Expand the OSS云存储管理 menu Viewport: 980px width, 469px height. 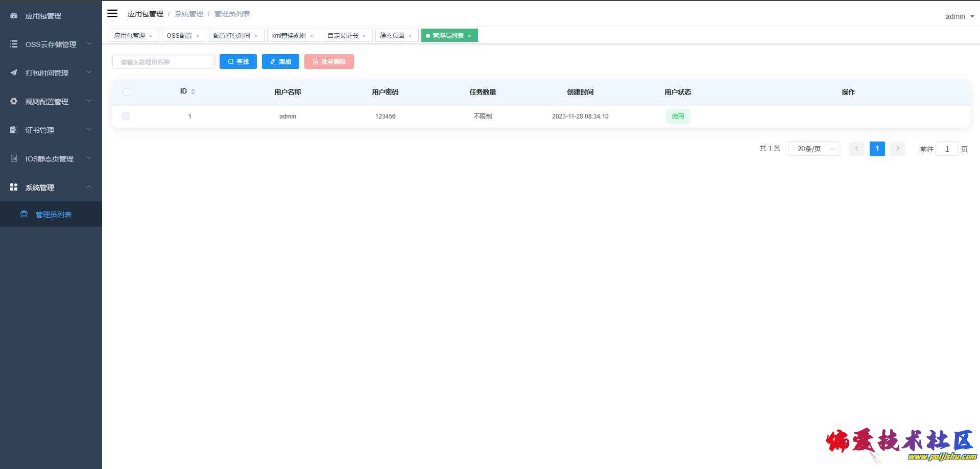(51, 44)
